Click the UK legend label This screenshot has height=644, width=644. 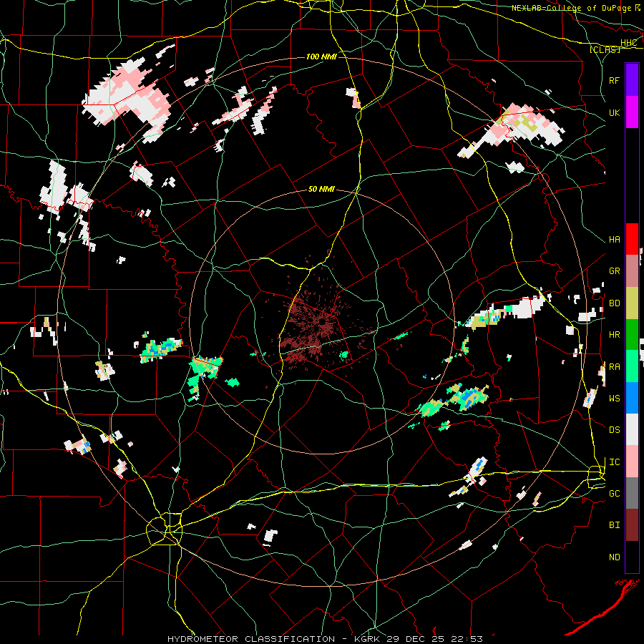615,112
